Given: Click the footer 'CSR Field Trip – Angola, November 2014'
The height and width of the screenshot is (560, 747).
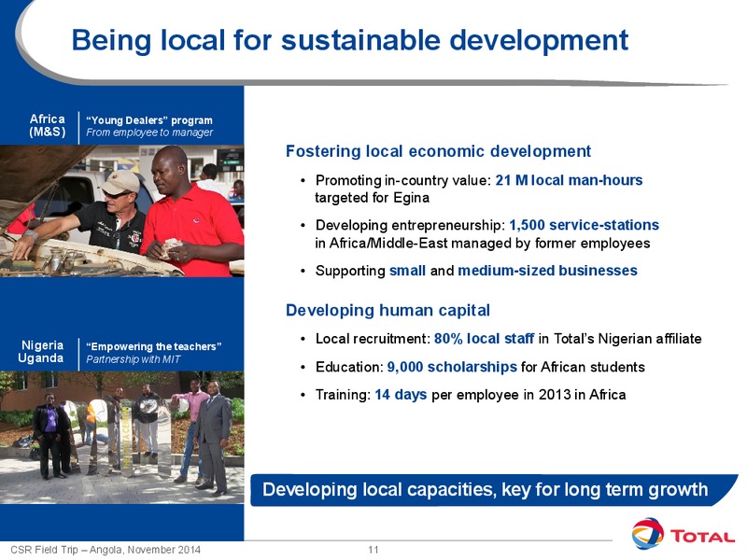Looking at the screenshot, I should 106,550.
